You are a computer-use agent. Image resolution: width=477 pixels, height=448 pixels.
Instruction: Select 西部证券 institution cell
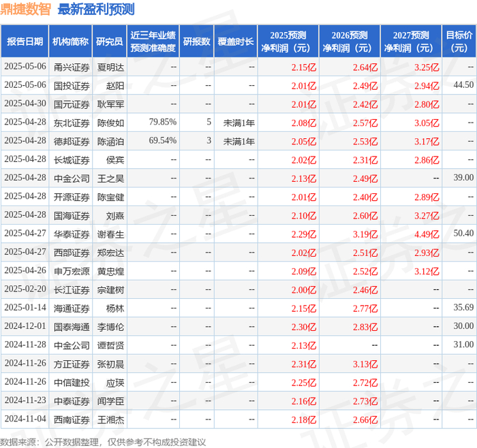[72, 253]
